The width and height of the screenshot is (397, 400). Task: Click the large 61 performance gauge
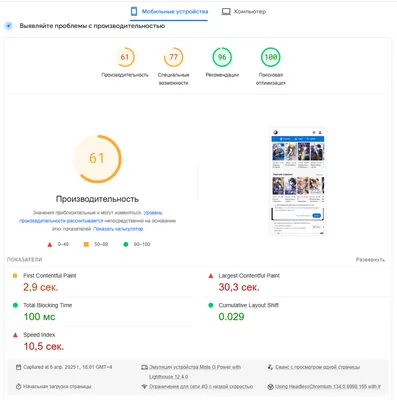click(97, 159)
